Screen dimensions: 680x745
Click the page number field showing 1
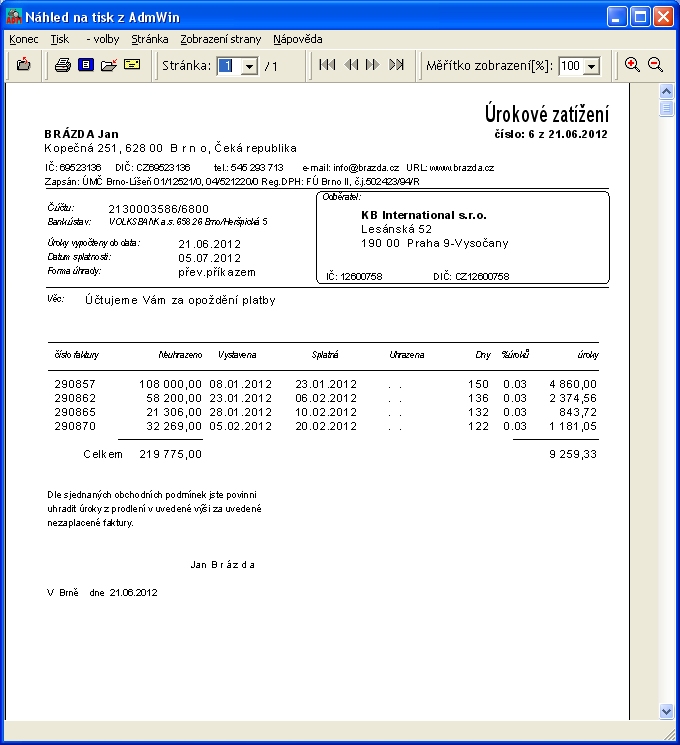point(230,66)
